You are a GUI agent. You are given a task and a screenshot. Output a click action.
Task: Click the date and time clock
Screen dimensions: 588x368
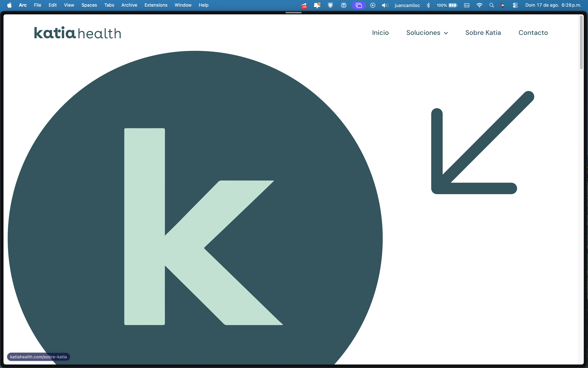(x=553, y=5)
